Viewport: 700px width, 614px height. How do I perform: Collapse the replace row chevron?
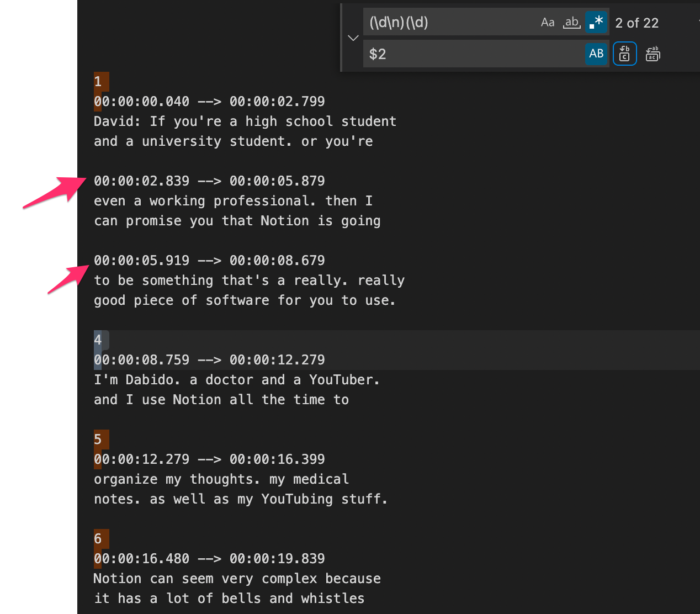point(353,38)
